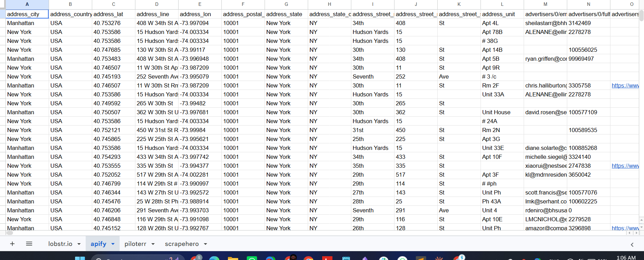Open the All Sheets list icon
This screenshot has width=644, height=260.
[x=29, y=244]
